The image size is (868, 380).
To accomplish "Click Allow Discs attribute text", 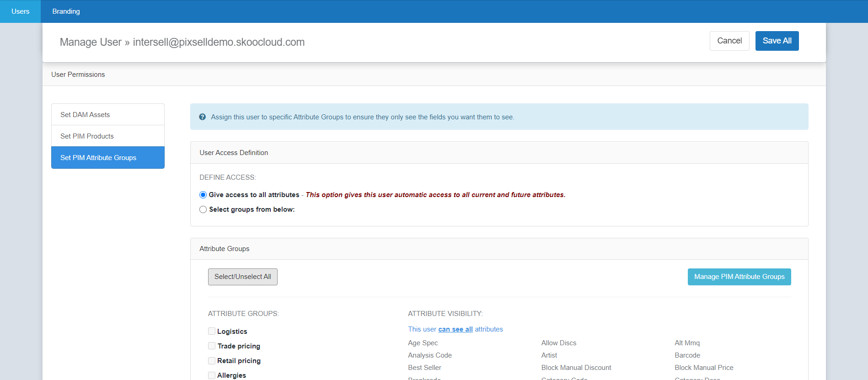I will [x=559, y=343].
